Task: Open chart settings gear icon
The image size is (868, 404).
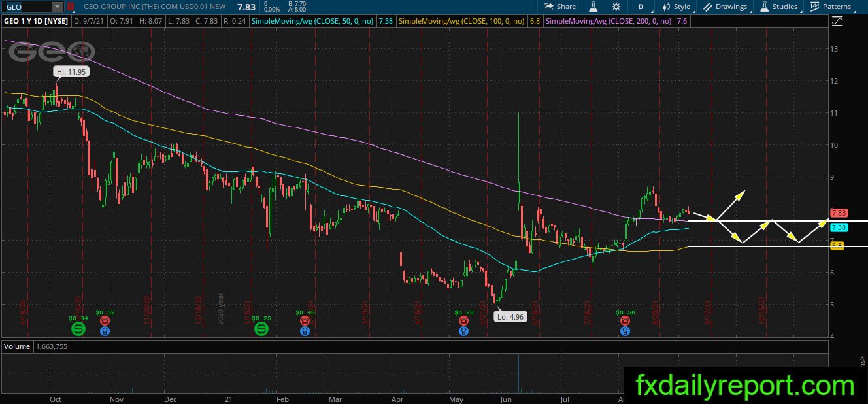Action: (616, 7)
